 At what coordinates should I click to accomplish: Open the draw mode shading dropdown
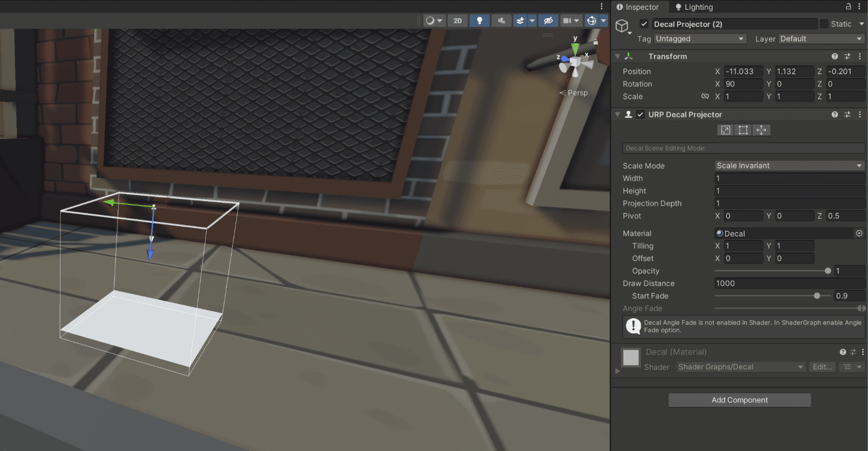point(434,20)
